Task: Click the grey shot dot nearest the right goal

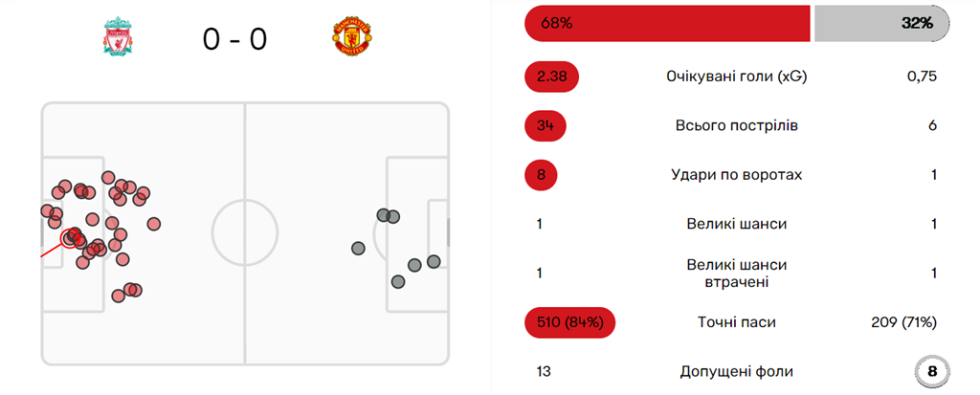Action: pos(434,261)
